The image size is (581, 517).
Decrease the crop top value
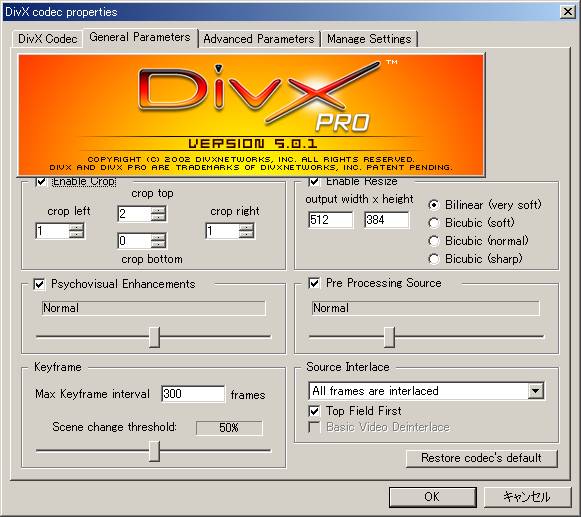tap(158, 218)
